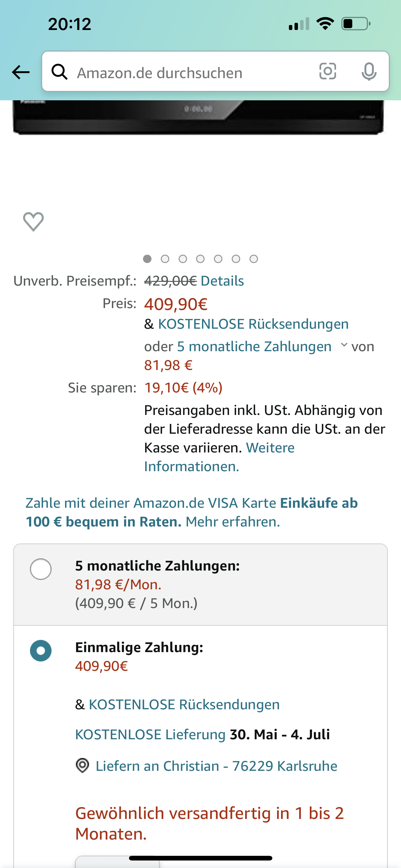Select 5 monatliche Zahlungen radio option
401x868 pixels.
(41, 569)
